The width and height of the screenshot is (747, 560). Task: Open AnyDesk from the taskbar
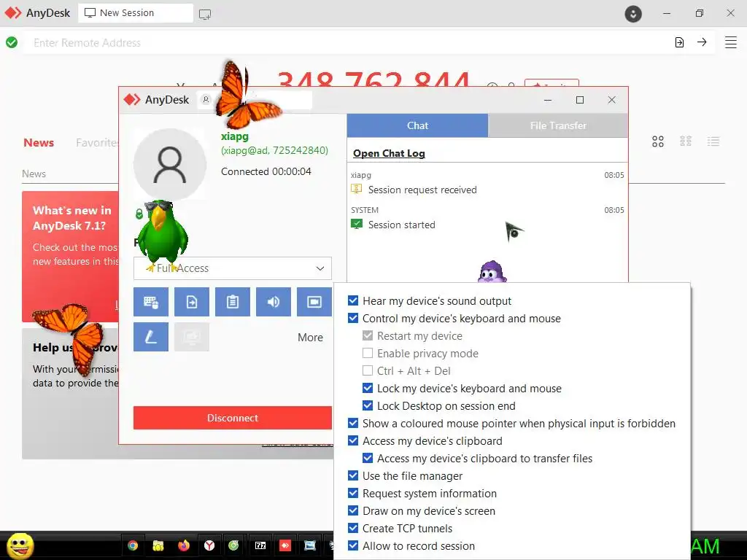pyautogui.click(x=285, y=545)
